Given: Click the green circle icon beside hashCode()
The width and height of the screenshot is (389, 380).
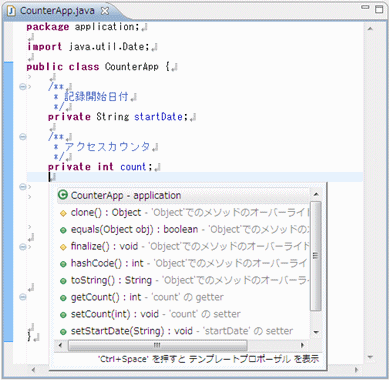Looking at the screenshot, I should 63,264.
